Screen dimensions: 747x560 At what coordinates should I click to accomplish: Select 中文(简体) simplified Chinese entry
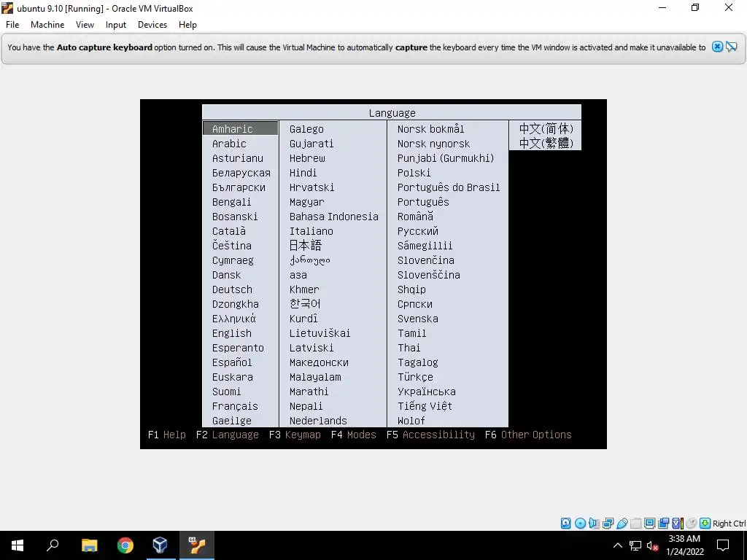coord(546,128)
